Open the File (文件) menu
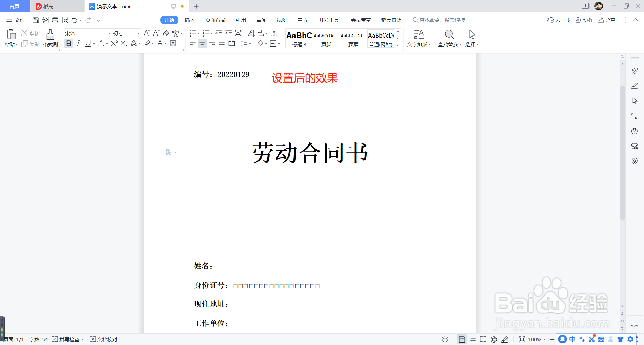The height and width of the screenshot is (345, 644). pyautogui.click(x=16, y=20)
